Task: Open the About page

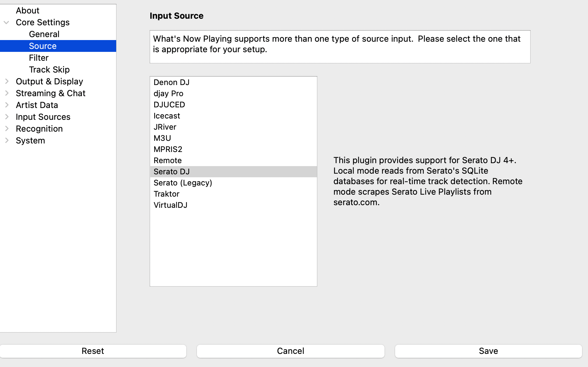Action: click(27, 10)
